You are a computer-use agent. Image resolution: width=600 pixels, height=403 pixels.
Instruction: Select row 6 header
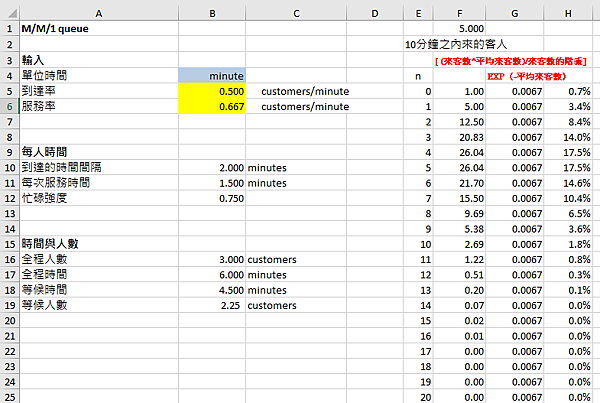[x=10, y=106]
